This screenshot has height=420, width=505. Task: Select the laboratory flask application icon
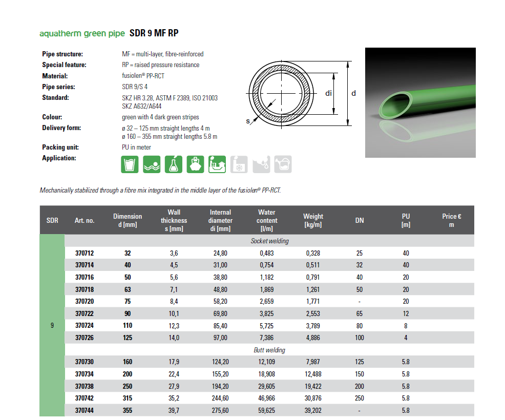pyautogui.click(x=174, y=164)
